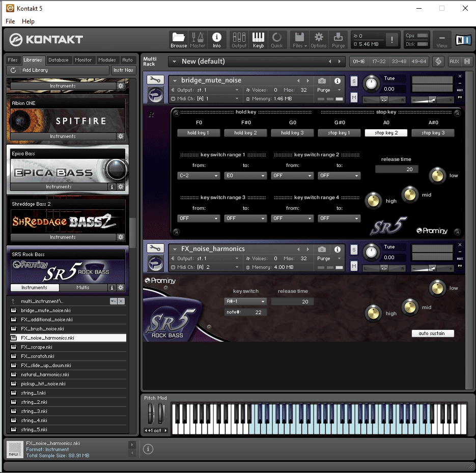The height and width of the screenshot is (473, 476).
Task: Show info for the FX_noise_harmonics instrument
Action: pos(337,249)
